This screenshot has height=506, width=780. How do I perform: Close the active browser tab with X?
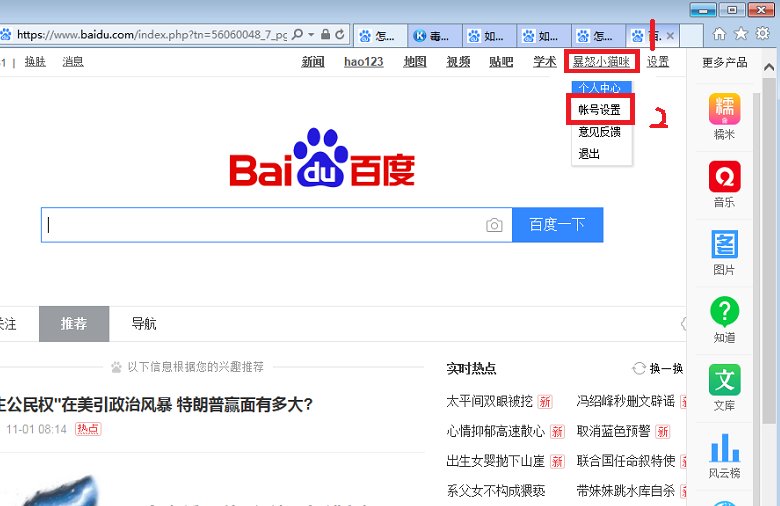point(670,36)
